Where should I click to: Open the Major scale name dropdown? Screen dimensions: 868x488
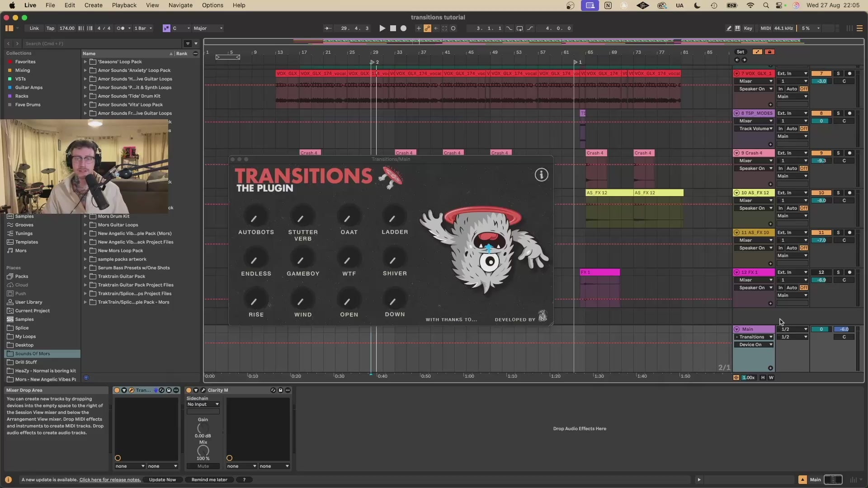208,28
